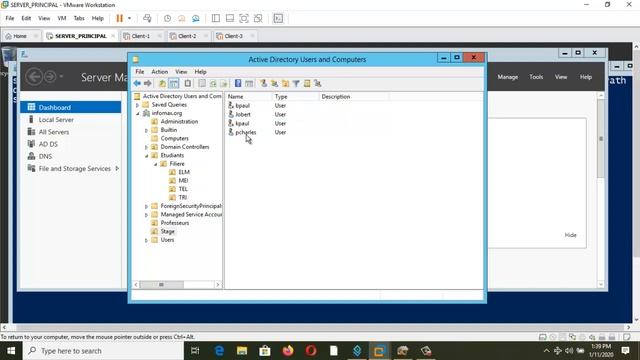Switch to the VMware Home tab
Viewport: 640px width, 360px height.
click(20, 36)
